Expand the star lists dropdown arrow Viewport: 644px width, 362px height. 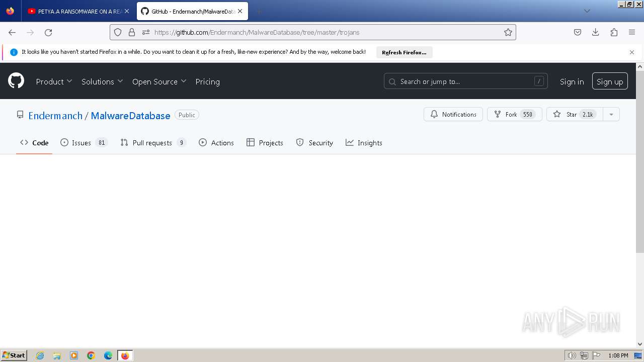pyautogui.click(x=611, y=115)
